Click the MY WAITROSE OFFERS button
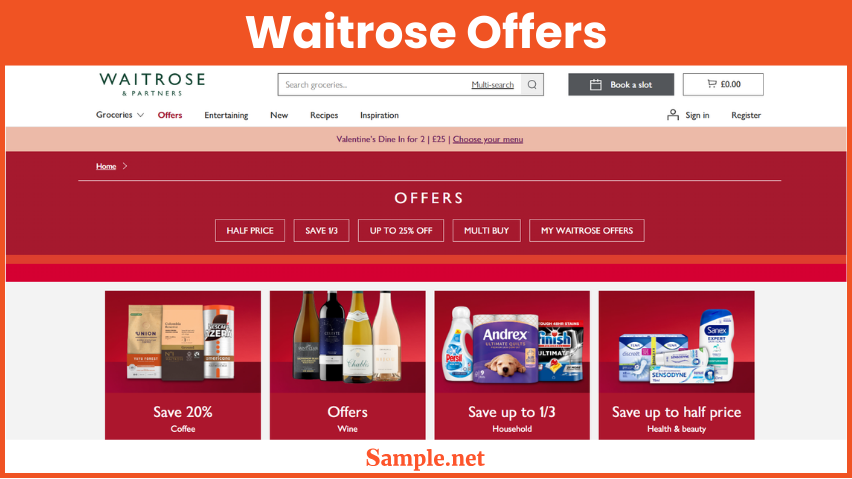 (587, 230)
